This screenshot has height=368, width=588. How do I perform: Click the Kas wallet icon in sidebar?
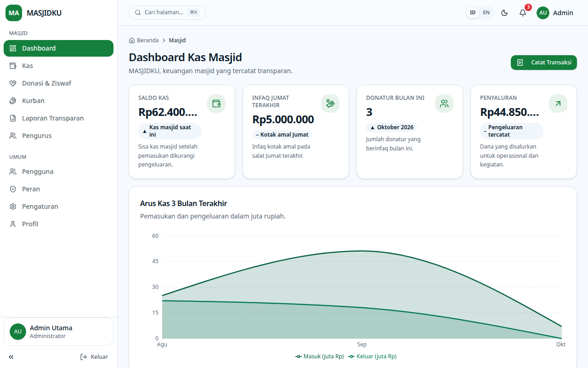click(x=13, y=66)
